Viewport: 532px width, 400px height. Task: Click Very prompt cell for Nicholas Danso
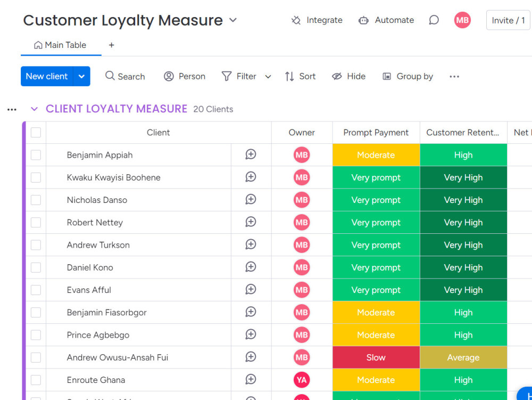376,200
